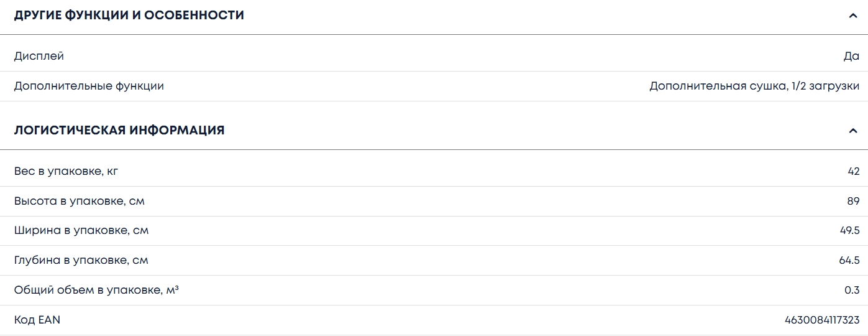Click the EAN code value 4630084117323
868x336 pixels.
pos(822,320)
